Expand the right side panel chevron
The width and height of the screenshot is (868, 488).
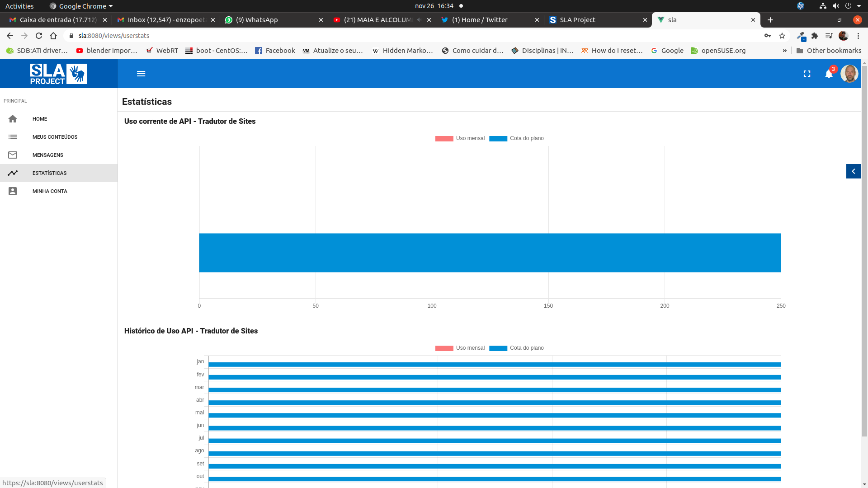click(x=853, y=171)
